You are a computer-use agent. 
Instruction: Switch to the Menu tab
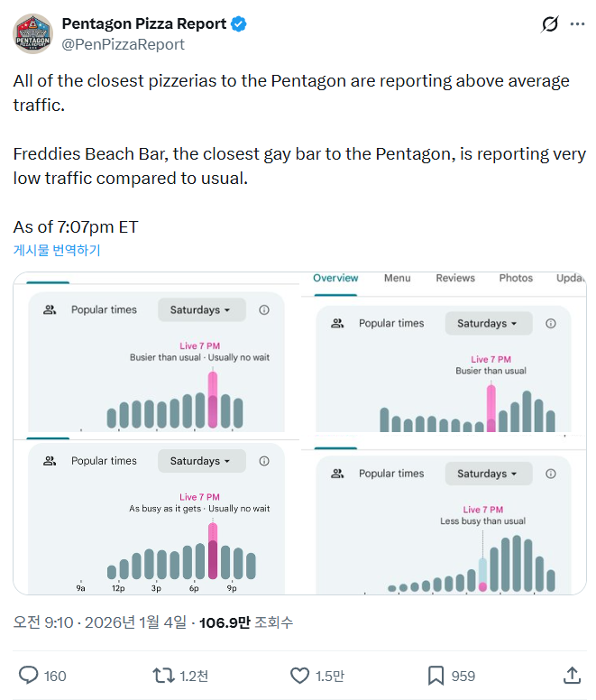(x=397, y=278)
